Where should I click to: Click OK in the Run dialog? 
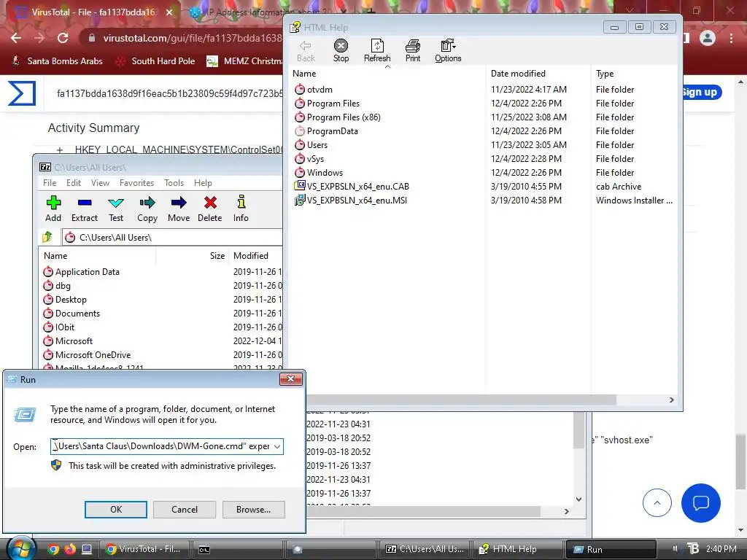click(116, 510)
